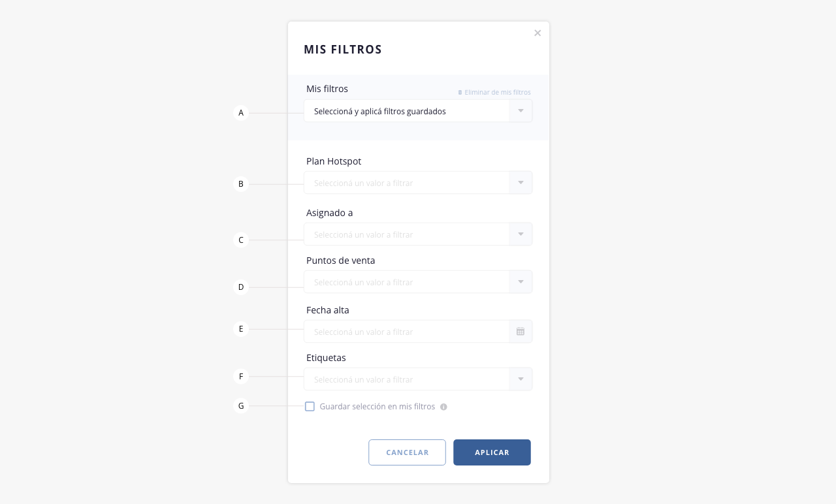This screenshot has height=504, width=836.
Task: Click the info icon beside Guardar selección
Action: tap(443, 407)
